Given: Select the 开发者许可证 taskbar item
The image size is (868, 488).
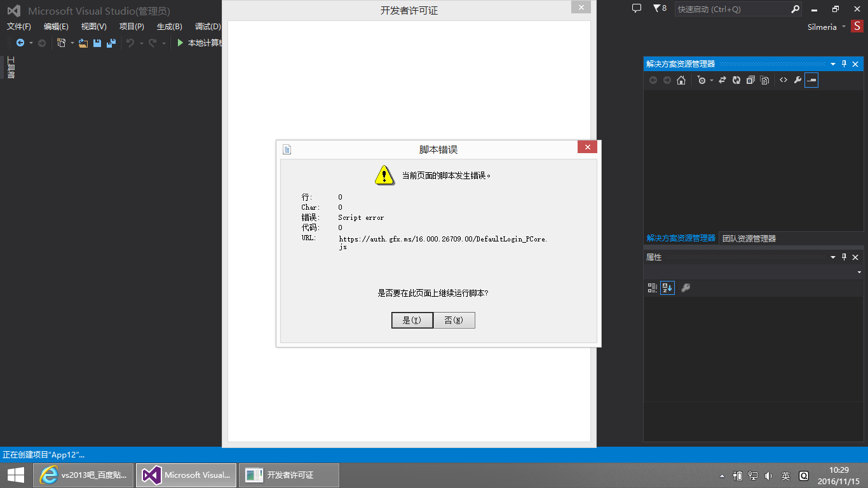Looking at the screenshot, I should click(289, 475).
